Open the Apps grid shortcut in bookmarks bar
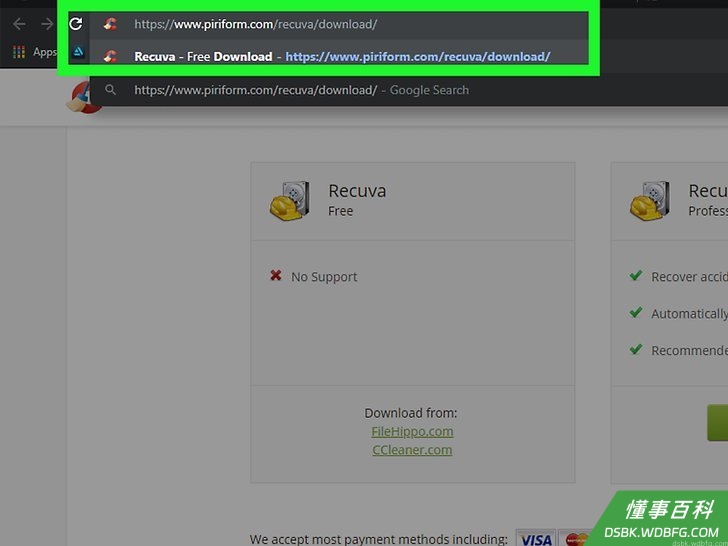 pyautogui.click(x=19, y=52)
